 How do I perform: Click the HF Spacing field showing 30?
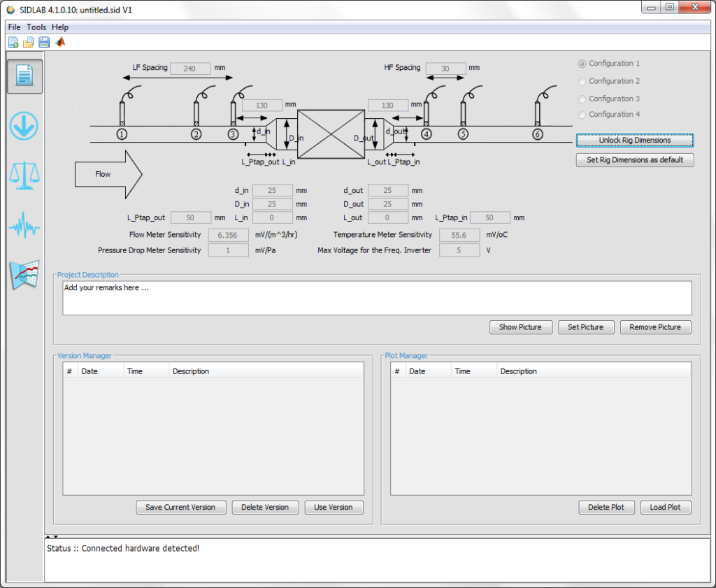[x=445, y=69]
